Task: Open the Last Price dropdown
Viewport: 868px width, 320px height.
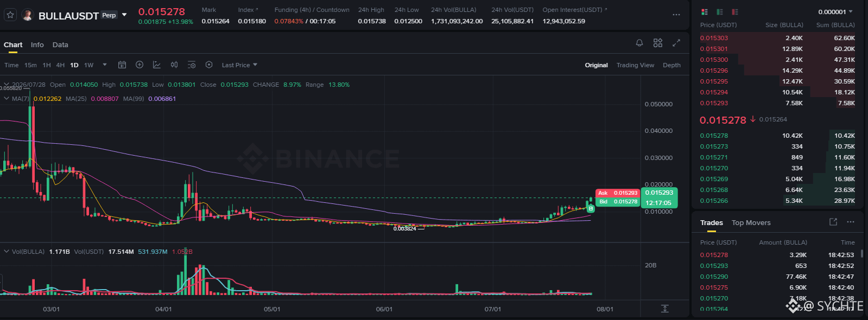Action: (x=239, y=65)
